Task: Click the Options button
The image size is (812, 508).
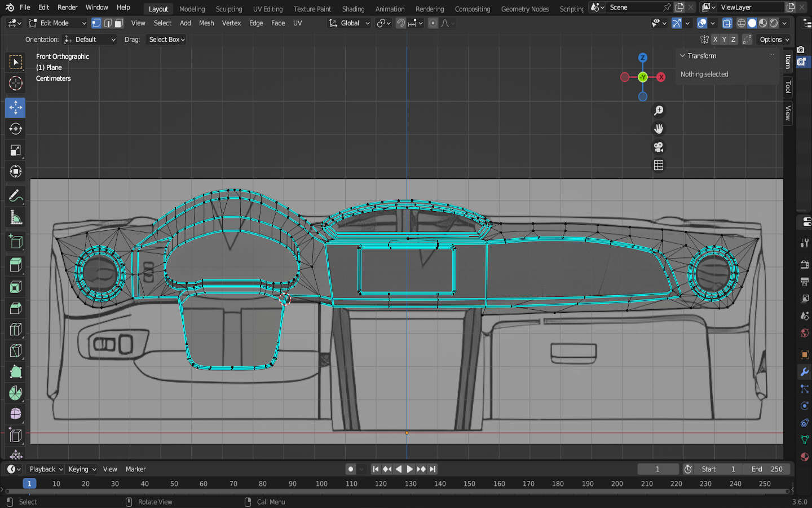Action: pos(774,40)
